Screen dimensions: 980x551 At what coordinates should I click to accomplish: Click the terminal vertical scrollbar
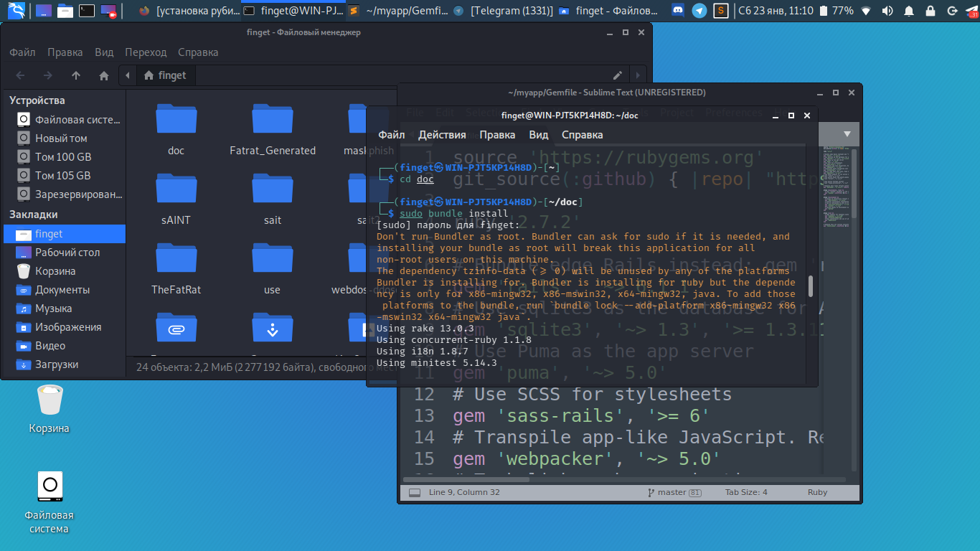point(811,286)
